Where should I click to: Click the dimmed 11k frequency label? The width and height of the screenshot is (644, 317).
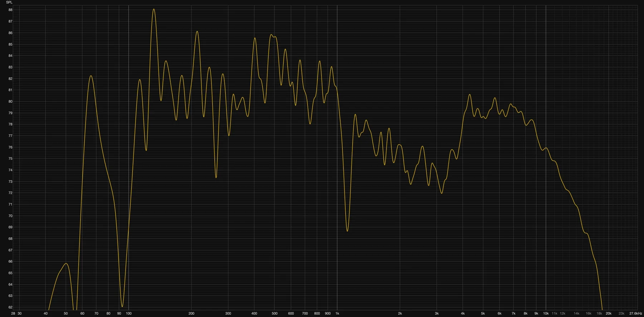[x=555, y=313]
